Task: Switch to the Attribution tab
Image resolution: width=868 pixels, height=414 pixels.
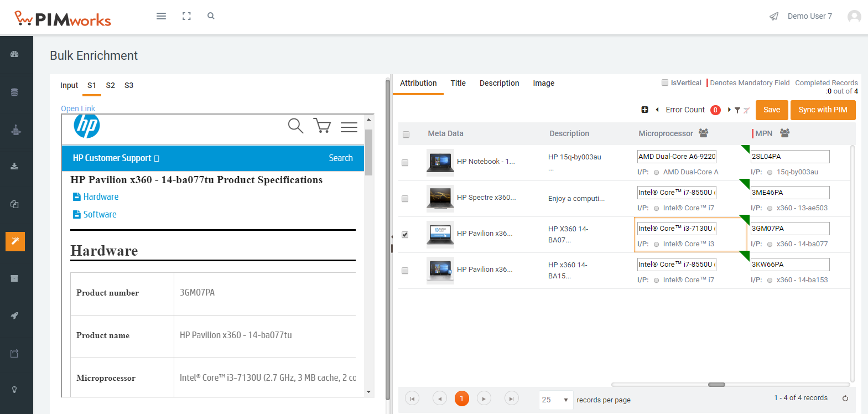Action: point(418,83)
